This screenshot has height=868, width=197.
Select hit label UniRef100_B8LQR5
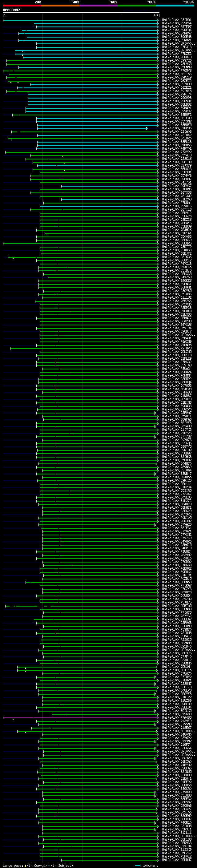coord(176,244)
